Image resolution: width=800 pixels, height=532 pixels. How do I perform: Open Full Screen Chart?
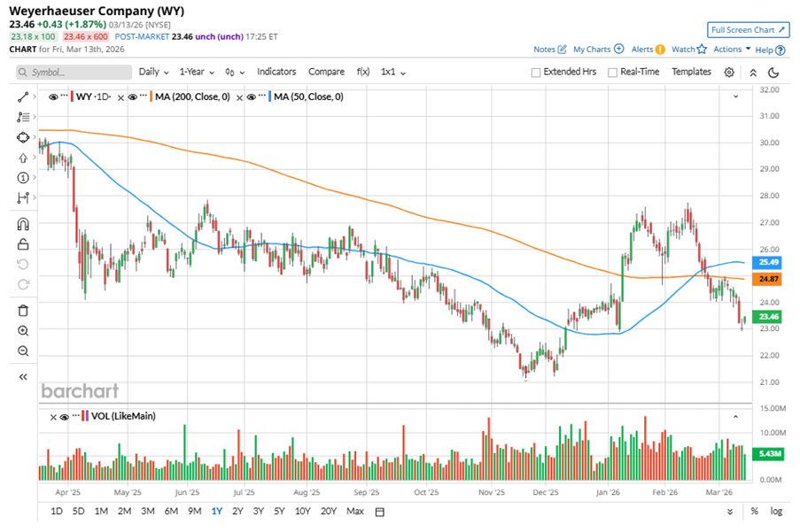point(748,30)
